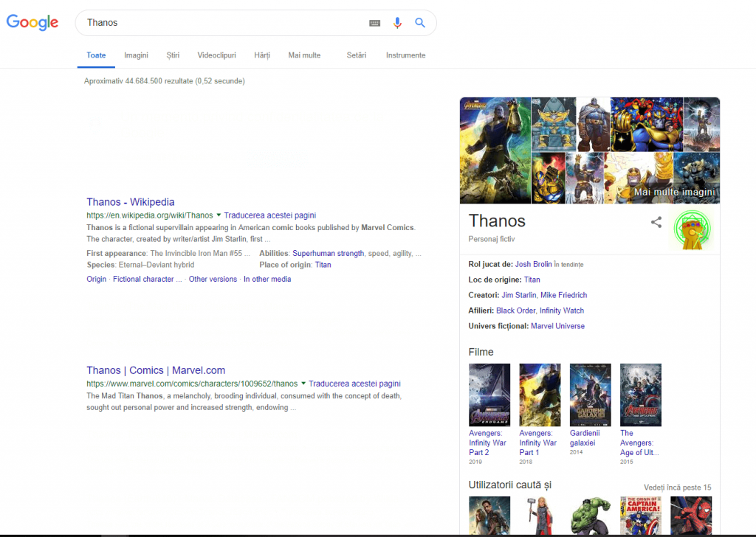The width and height of the screenshot is (756, 537).
Task: Open the large Thanos Infinity War image
Action: 495,150
